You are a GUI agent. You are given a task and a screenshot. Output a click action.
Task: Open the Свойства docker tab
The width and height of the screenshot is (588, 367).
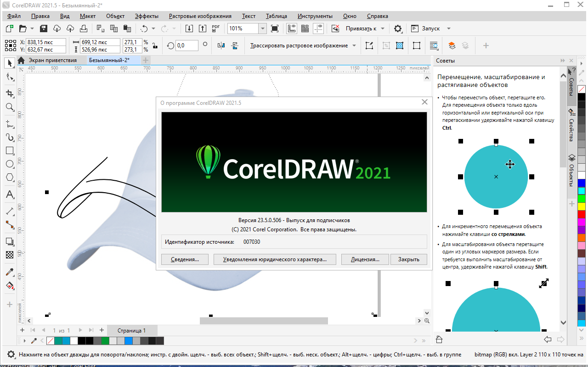coord(571,126)
